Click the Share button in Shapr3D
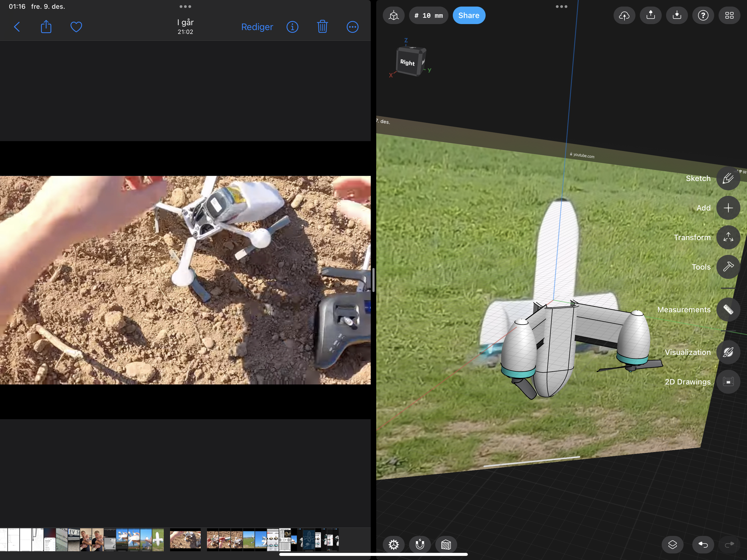The width and height of the screenshot is (747, 560). point(469,15)
